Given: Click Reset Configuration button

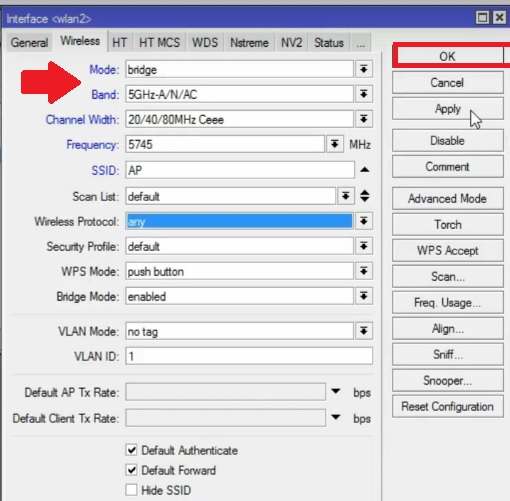Looking at the screenshot, I should (448, 406).
